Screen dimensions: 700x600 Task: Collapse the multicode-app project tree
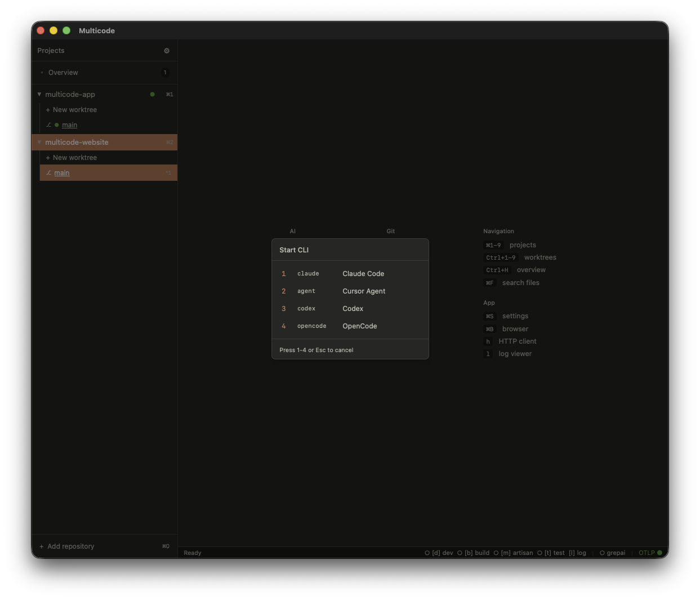tap(39, 94)
